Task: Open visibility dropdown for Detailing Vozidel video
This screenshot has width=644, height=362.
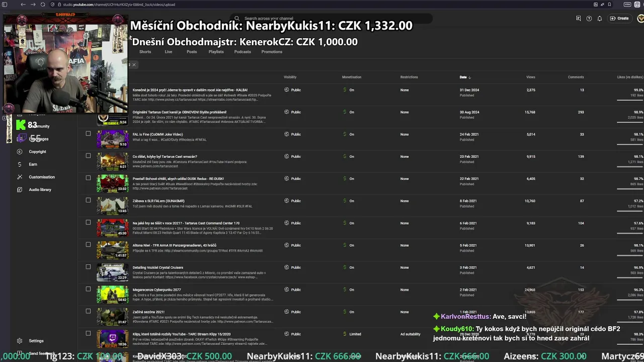Action: [x=292, y=267]
